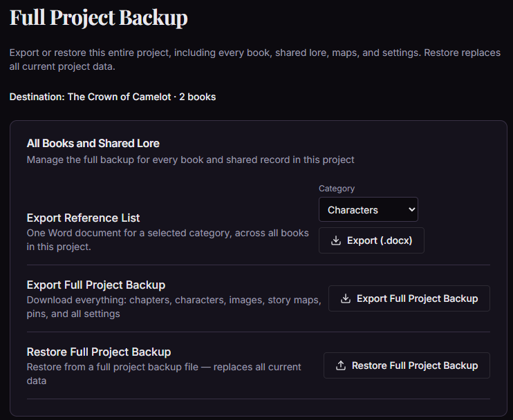Click the 'Download everything' description text
The image size is (513, 420).
(174, 307)
